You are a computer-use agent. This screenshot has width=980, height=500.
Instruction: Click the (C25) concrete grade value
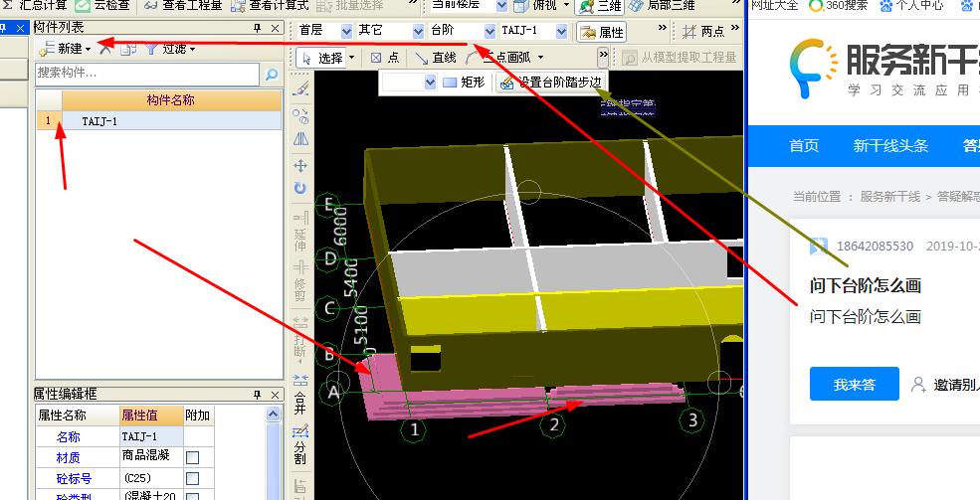pos(152,478)
